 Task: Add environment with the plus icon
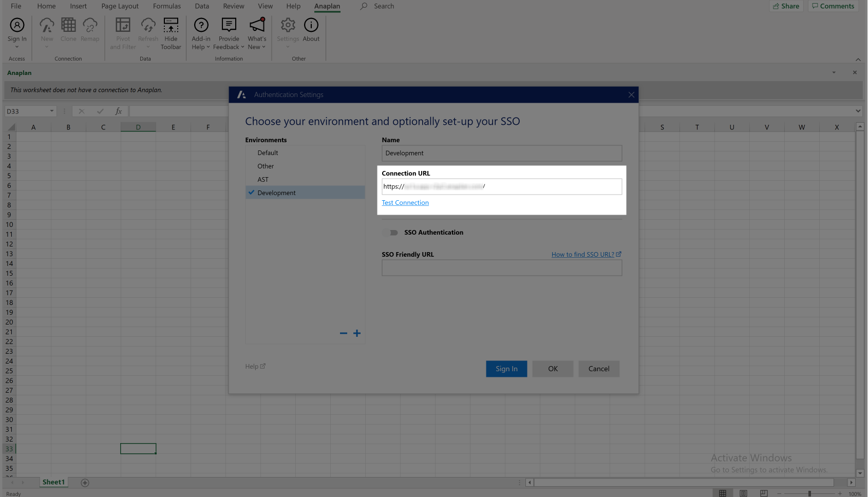pyautogui.click(x=357, y=333)
